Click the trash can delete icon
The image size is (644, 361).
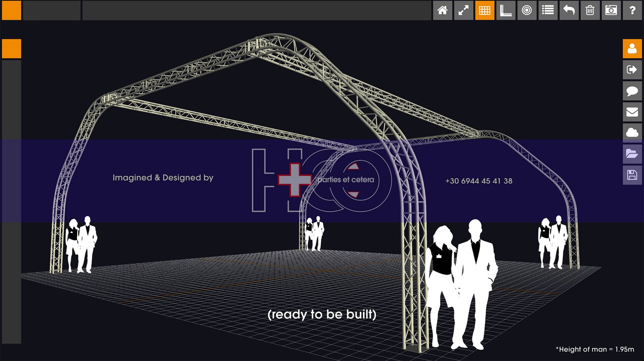click(590, 10)
